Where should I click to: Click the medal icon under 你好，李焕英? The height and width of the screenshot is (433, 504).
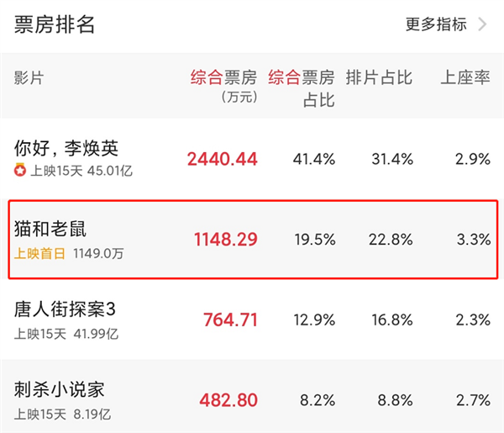[x=20, y=171]
